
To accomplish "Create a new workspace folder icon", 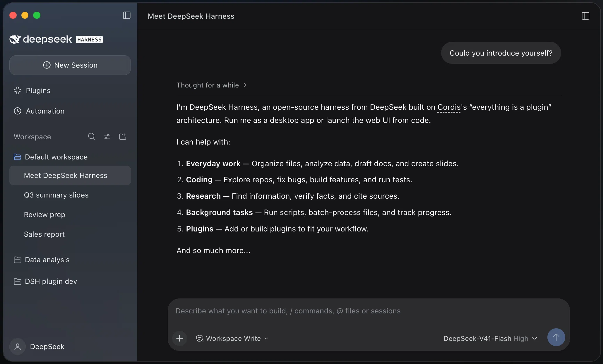I will [123, 137].
